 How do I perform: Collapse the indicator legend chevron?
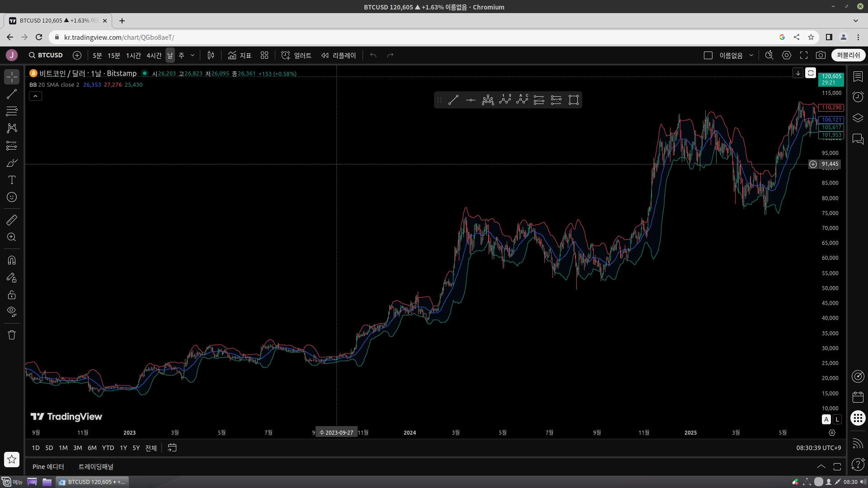[x=35, y=96]
